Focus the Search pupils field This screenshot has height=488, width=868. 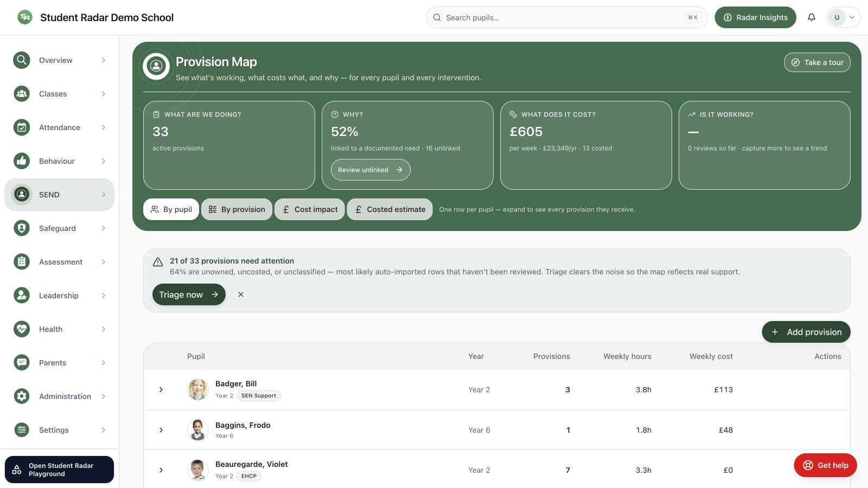pyautogui.click(x=567, y=17)
